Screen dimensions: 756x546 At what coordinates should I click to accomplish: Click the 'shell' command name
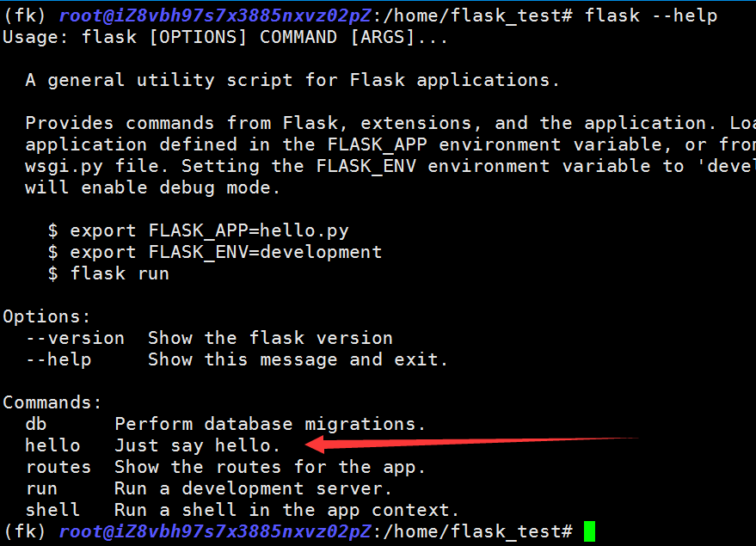(x=52, y=510)
